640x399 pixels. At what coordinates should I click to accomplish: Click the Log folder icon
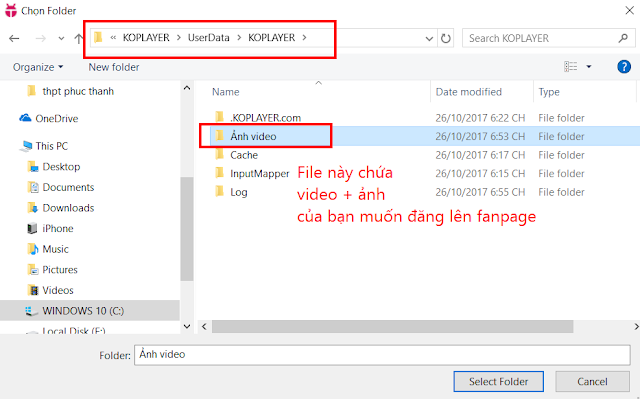(x=220, y=191)
